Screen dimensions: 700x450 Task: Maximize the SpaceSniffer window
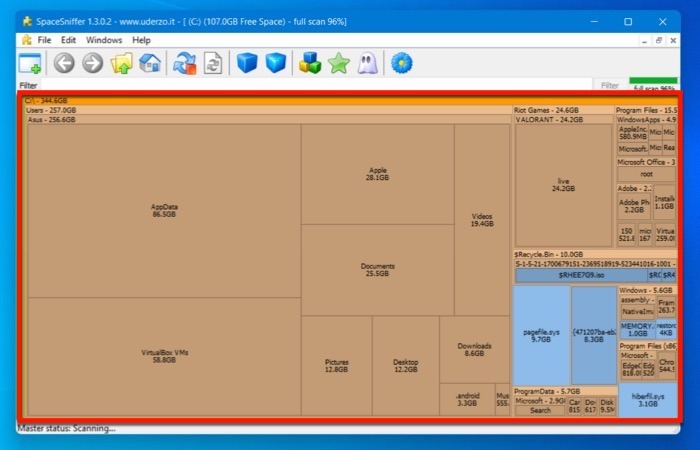(x=628, y=21)
